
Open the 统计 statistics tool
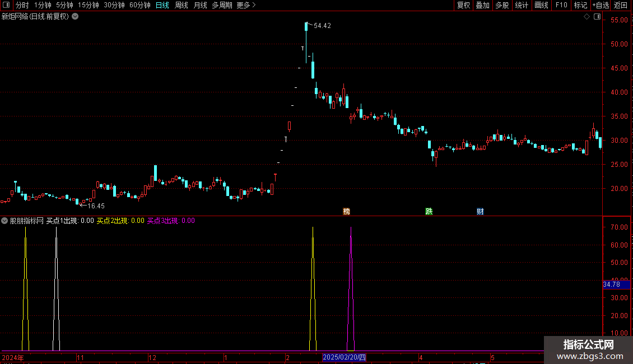click(x=522, y=5)
